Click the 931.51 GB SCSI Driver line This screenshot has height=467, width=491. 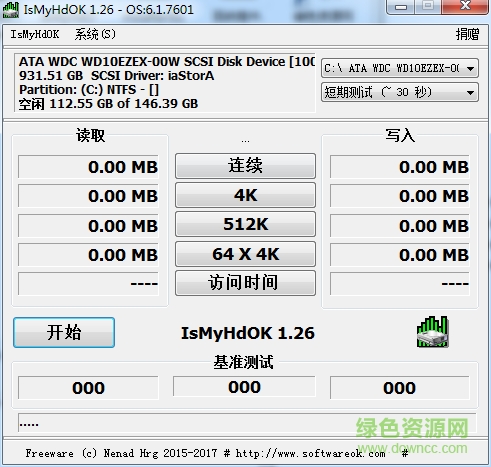[116, 76]
